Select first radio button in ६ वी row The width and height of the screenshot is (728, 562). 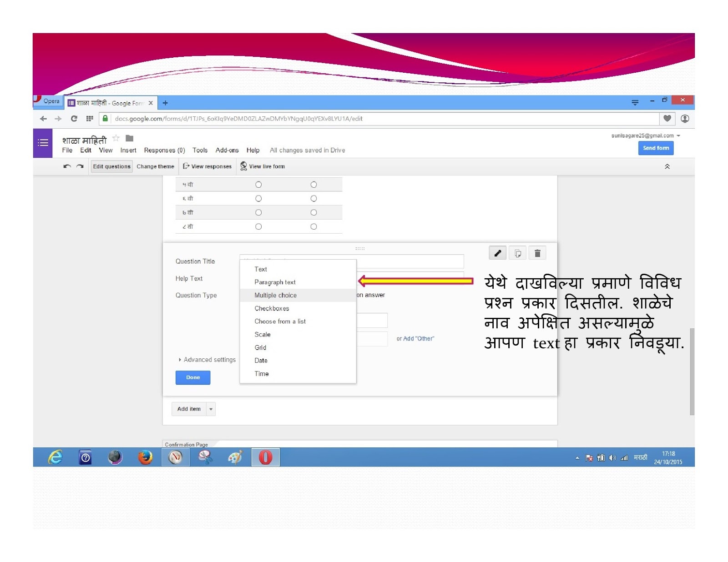point(258,199)
